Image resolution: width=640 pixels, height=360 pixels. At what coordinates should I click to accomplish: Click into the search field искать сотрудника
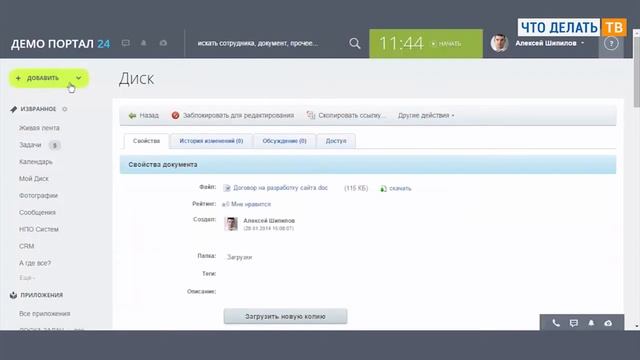coord(258,43)
